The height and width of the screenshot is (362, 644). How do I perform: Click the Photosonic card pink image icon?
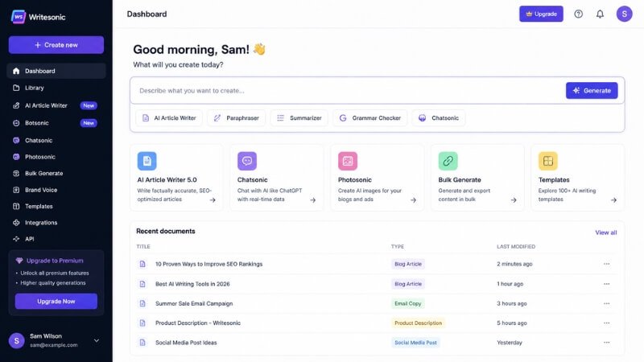(348, 161)
